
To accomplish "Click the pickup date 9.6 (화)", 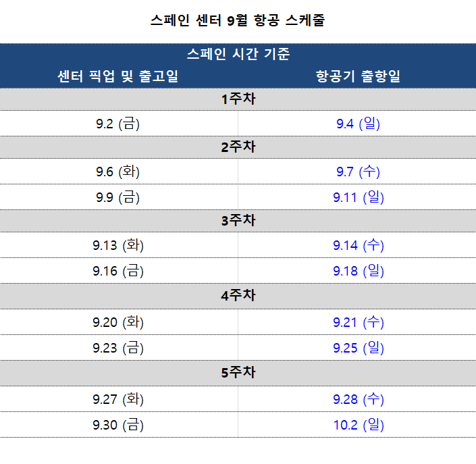I will [x=117, y=172].
